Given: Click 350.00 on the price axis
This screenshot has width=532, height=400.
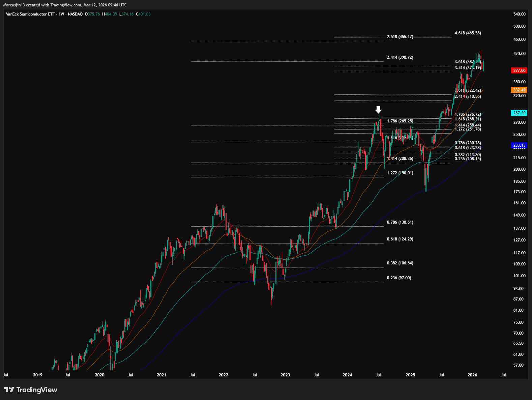Looking at the screenshot, I should 519,82.
